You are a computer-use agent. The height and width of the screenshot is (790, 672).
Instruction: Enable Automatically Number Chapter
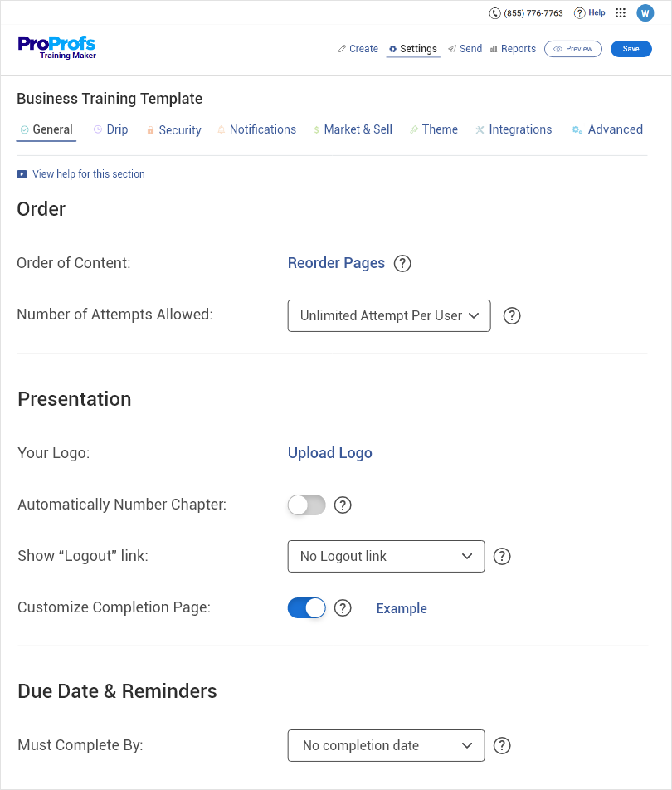pyautogui.click(x=306, y=505)
